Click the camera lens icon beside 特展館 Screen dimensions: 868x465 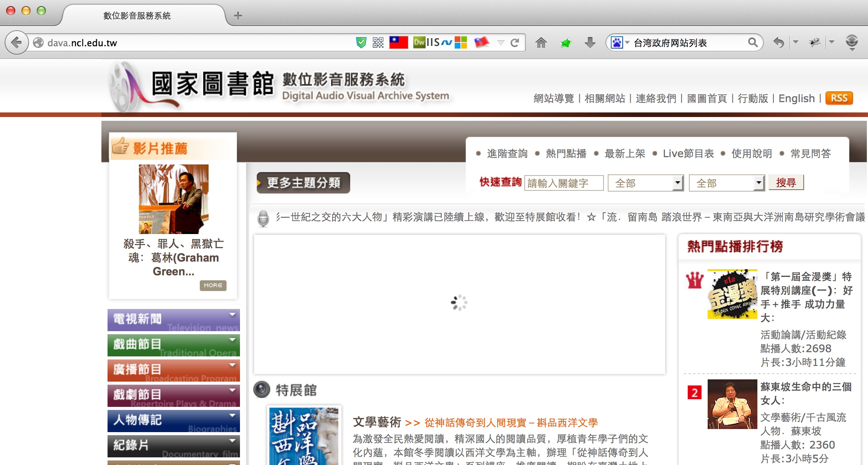(262, 390)
